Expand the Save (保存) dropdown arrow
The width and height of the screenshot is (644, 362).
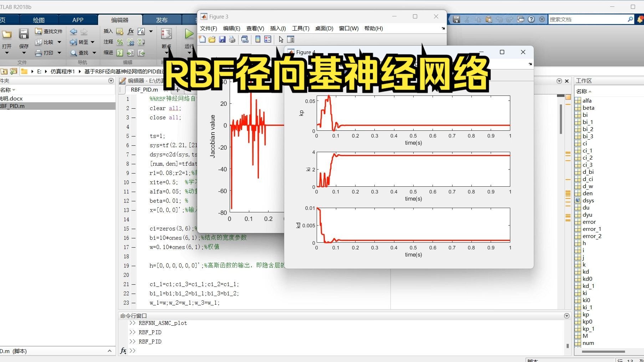[x=24, y=53]
